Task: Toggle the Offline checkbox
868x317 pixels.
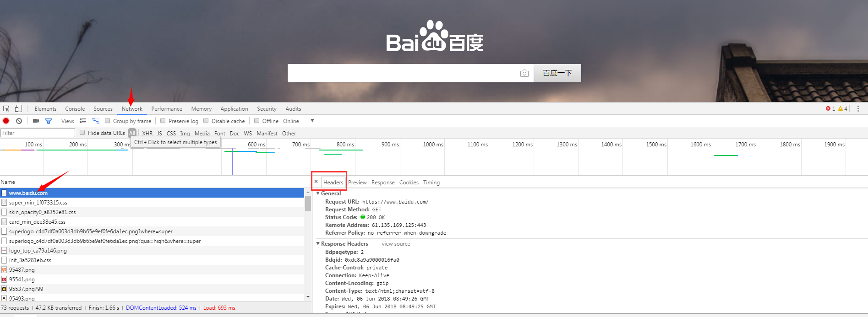Action: pos(257,121)
